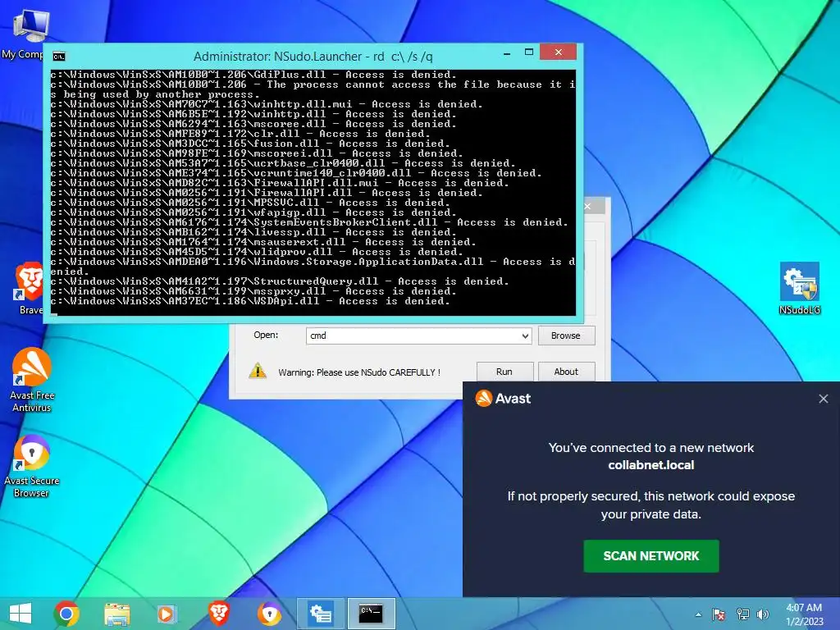Click the collabnet.local network name text
The image size is (840, 630).
click(x=651, y=465)
